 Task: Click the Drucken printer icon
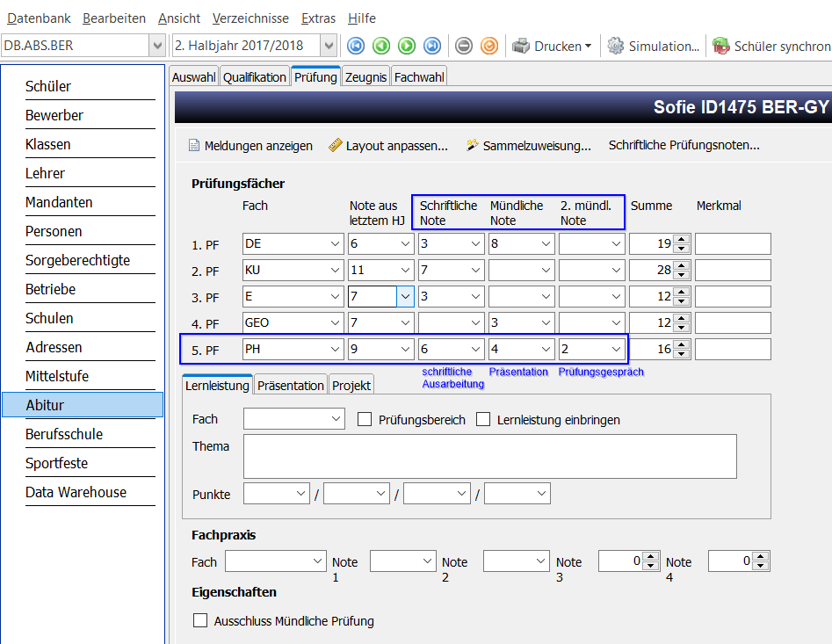[520, 47]
